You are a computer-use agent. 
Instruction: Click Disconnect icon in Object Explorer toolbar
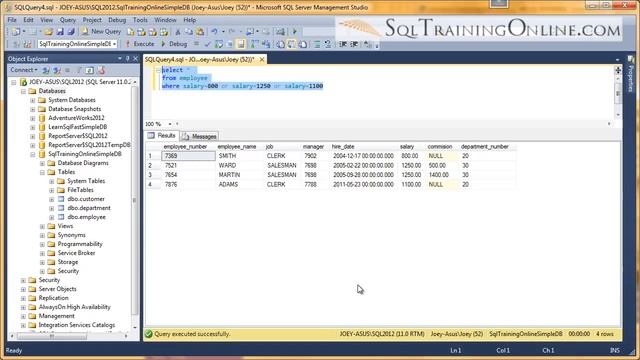(x=57, y=70)
